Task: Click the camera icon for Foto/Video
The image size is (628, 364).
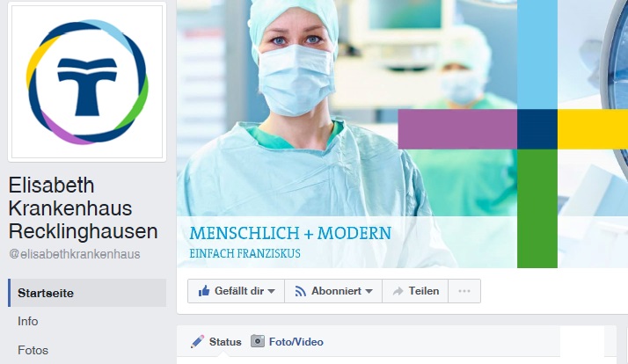Action: coord(258,341)
